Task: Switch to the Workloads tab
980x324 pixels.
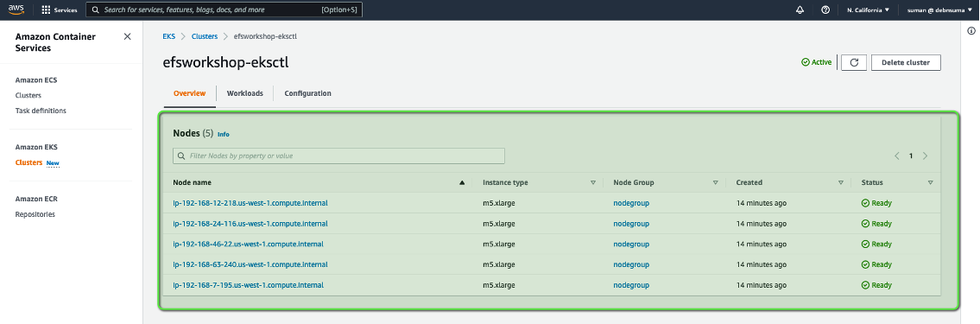Action: (244, 93)
